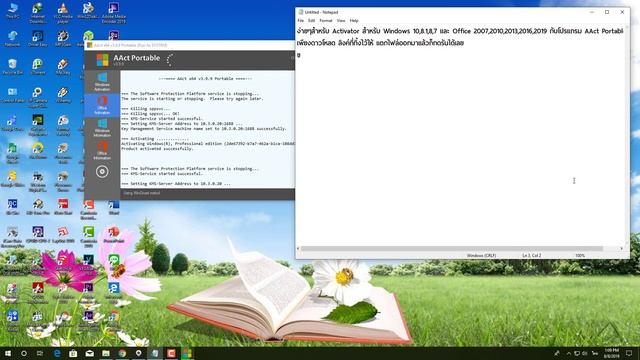
Task: Open Action Center notifications icon
Action: click(629, 353)
